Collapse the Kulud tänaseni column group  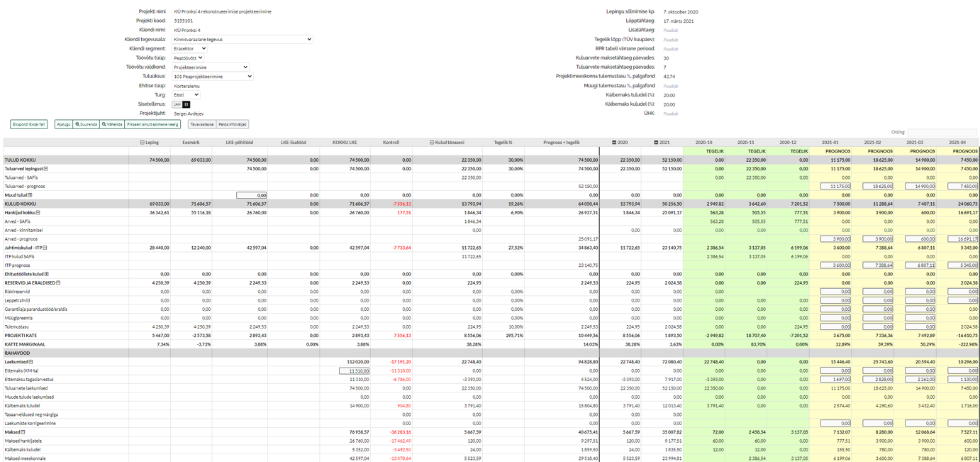click(x=432, y=143)
